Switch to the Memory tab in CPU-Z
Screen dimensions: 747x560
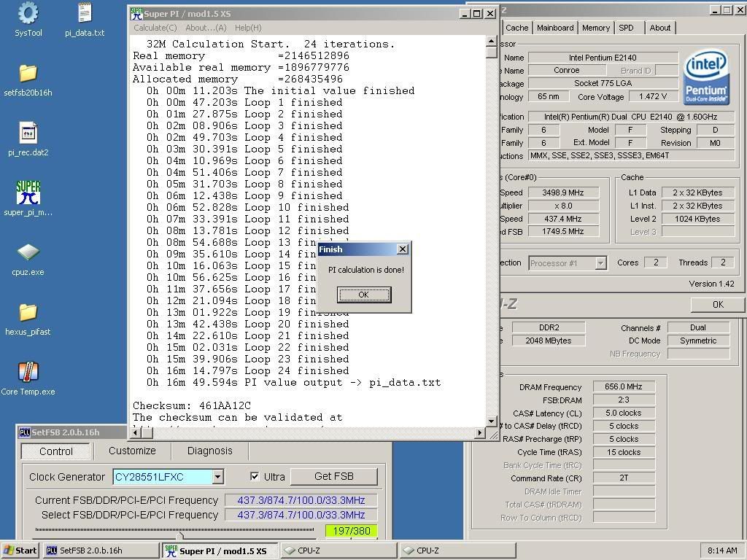pyautogui.click(x=595, y=28)
